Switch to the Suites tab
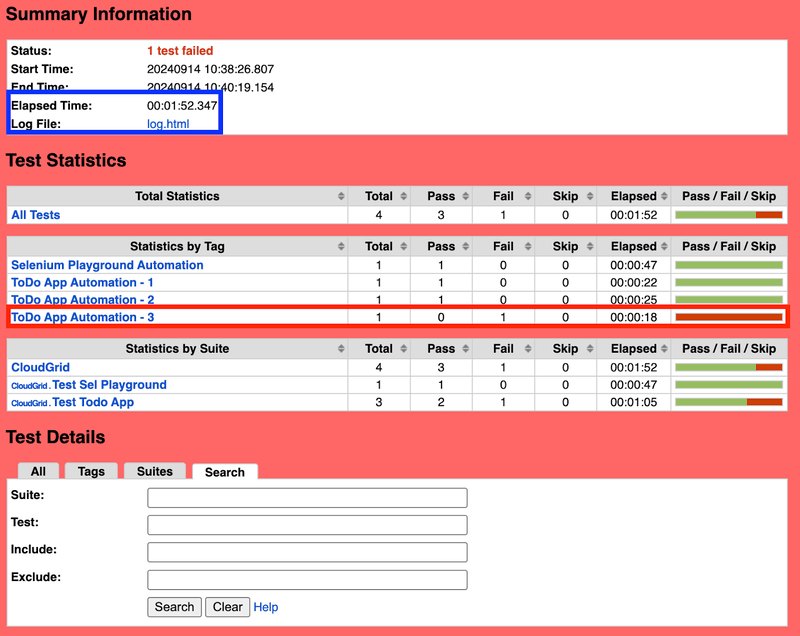 point(155,471)
